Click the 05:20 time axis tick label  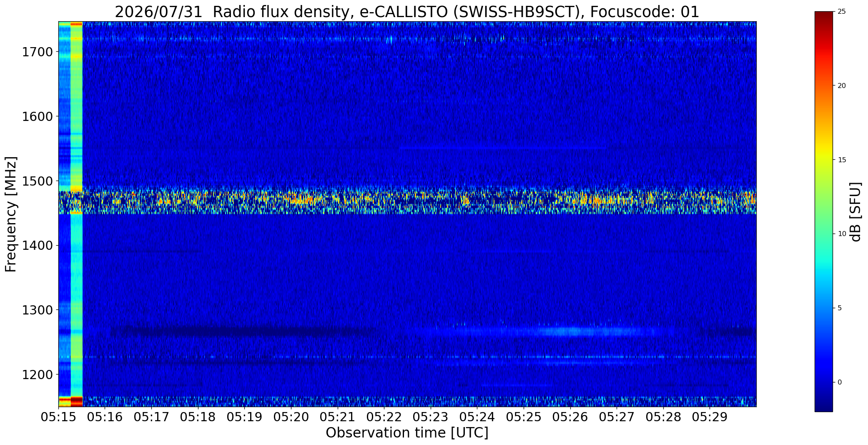tap(291, 417)
